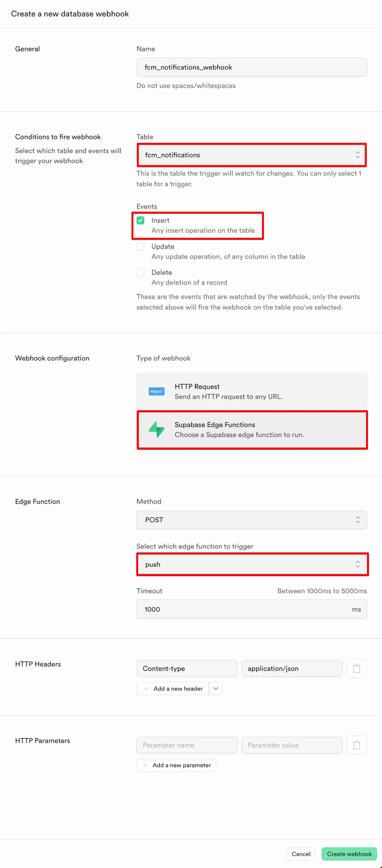Screen dimensions: 382x868
Task: Click the webhook Name input field
Action: [x=251, y=67]
